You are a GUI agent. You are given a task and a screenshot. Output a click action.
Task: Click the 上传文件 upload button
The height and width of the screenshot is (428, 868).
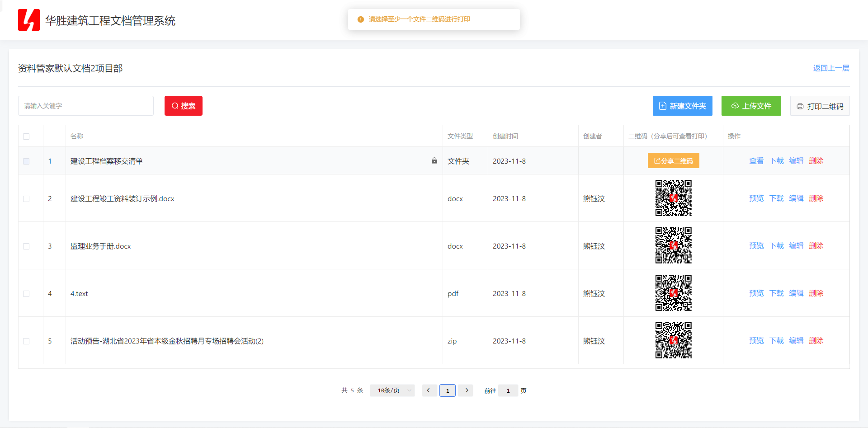point(751,106)
